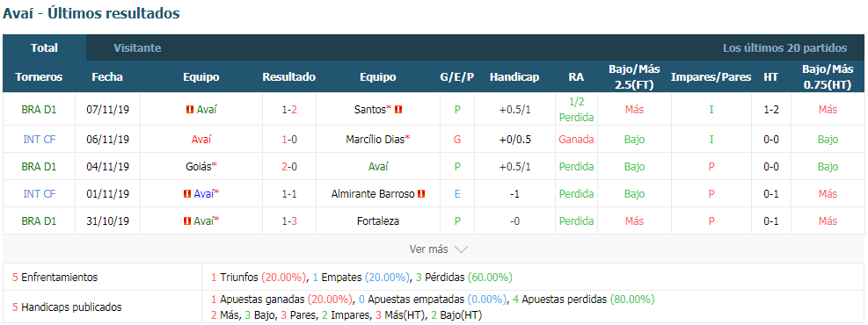This screenshot has height=325, width=868.
Task: Click the Impares/Pares column header
Action: click(711, 77)
